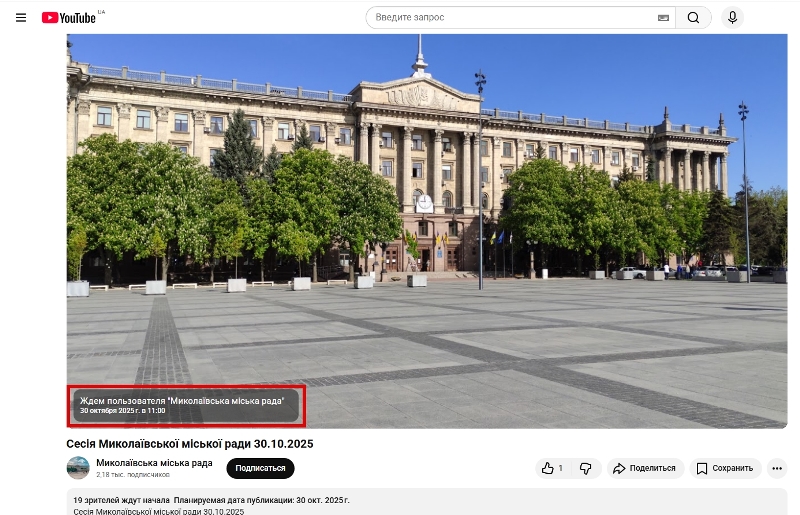800x515 pixels.
Task: Click the channel avatar thumbnail
Action: click(78, 468)
